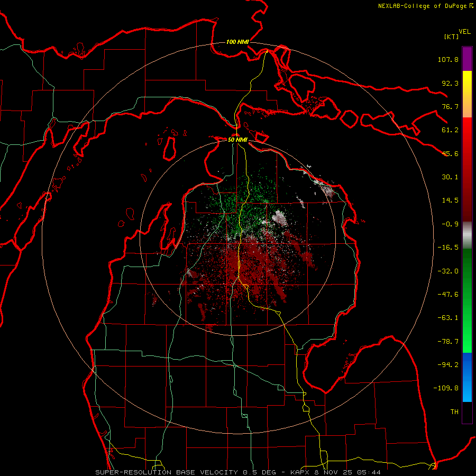This screenshot has width=476, height=476.
Task: Click the 14.5 velocity scale value
Action: (450, 200)
